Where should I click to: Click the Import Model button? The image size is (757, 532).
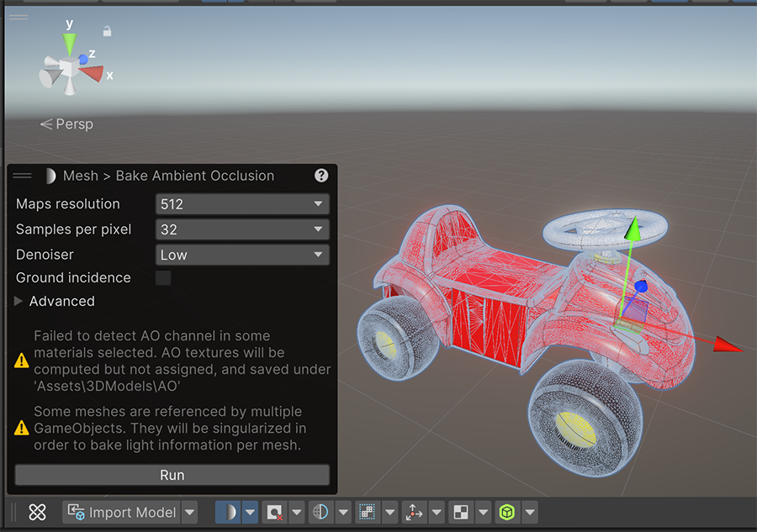coord(122,512)
